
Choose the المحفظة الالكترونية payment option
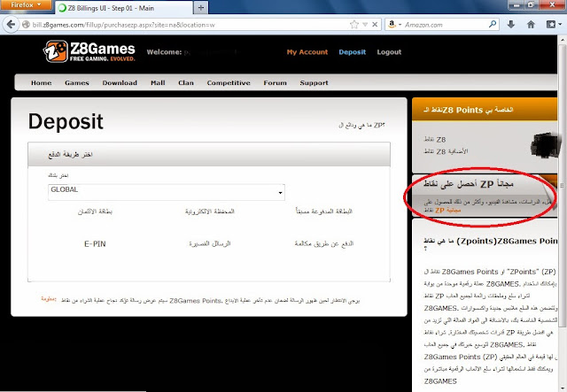point(210,211)
